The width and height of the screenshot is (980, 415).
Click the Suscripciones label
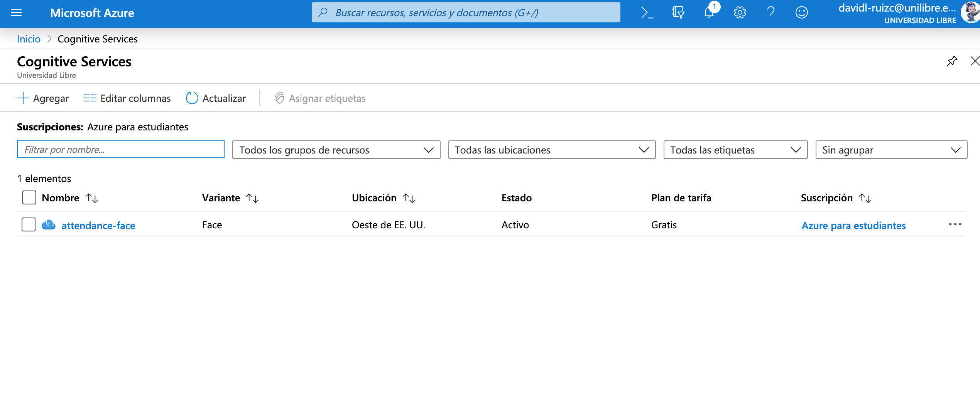(50, 127)
